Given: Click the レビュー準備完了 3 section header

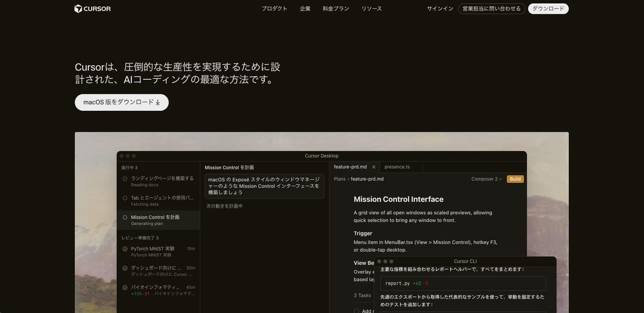Looking at the screenshot, I should click(x=140, y=237).
